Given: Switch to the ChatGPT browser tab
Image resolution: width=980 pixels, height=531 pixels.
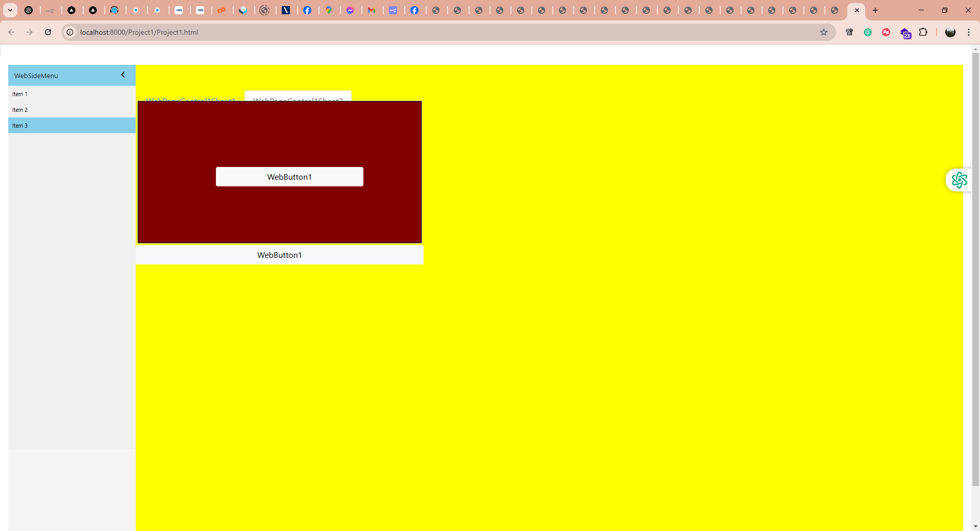Looking at the screenshot, I should tap(29, 10).
